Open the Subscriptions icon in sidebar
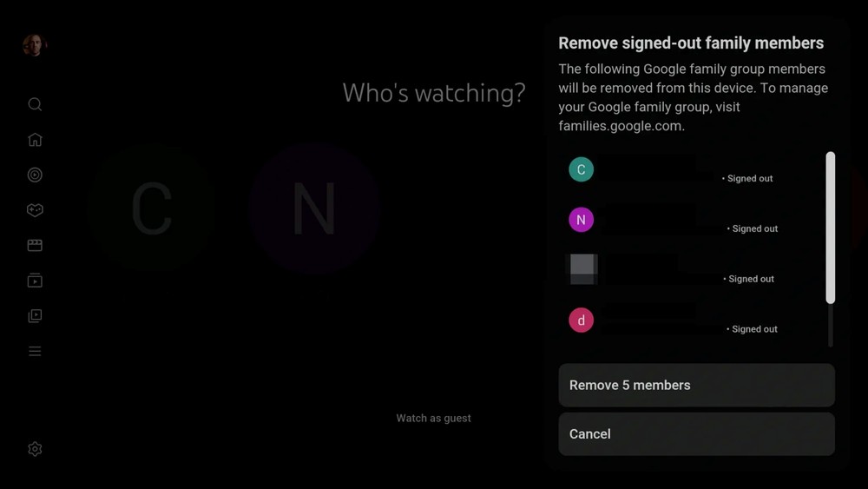The width and height of the screenshot is (868, 489). click(x=35, y=281)
